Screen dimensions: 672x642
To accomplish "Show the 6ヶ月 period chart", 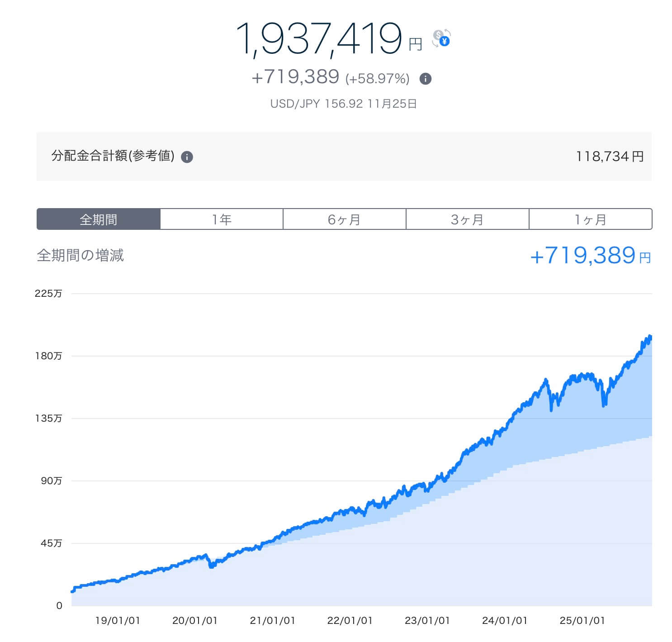I will [x=344, y=219].
